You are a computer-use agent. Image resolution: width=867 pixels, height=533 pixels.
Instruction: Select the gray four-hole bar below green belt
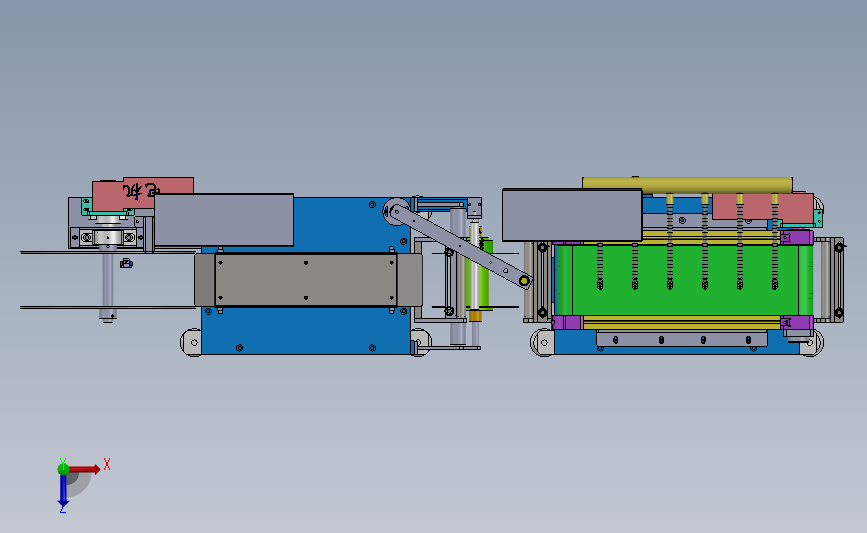682,339
